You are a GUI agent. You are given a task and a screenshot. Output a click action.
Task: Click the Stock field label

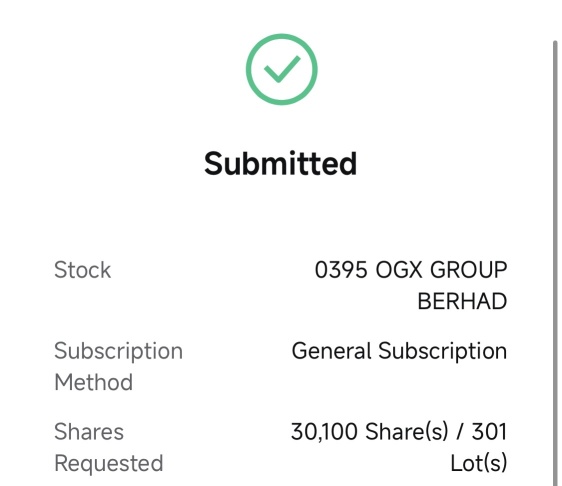pyautogui.click(x=82, y=270)
